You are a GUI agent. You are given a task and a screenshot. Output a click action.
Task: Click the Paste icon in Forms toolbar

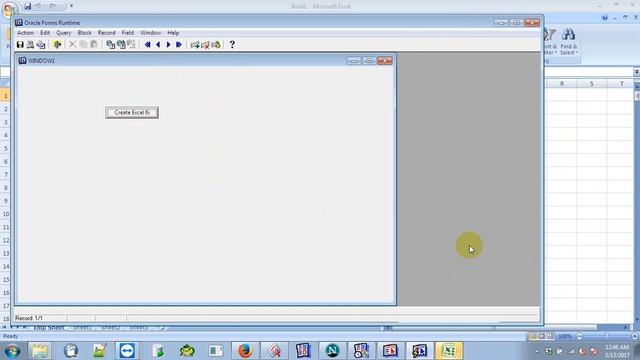pos(94,44)
